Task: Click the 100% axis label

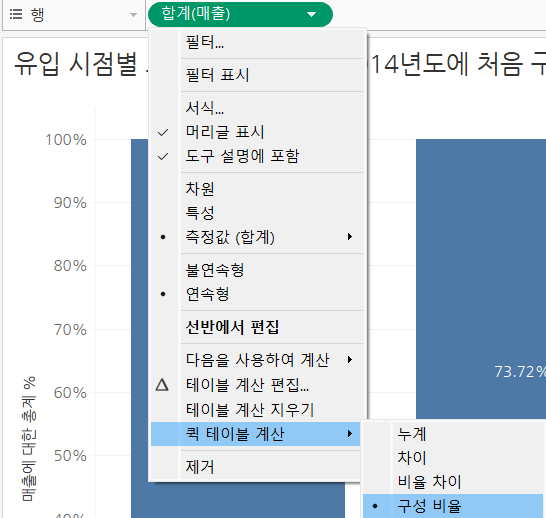Action: click(x=66, y=140)
